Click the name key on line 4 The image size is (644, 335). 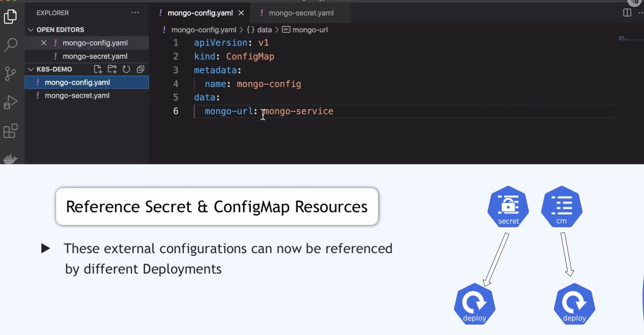click(x=215, y=84)
